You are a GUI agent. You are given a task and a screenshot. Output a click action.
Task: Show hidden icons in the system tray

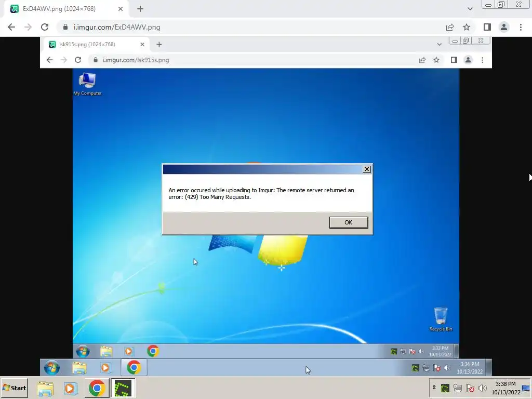click(434, 388)
